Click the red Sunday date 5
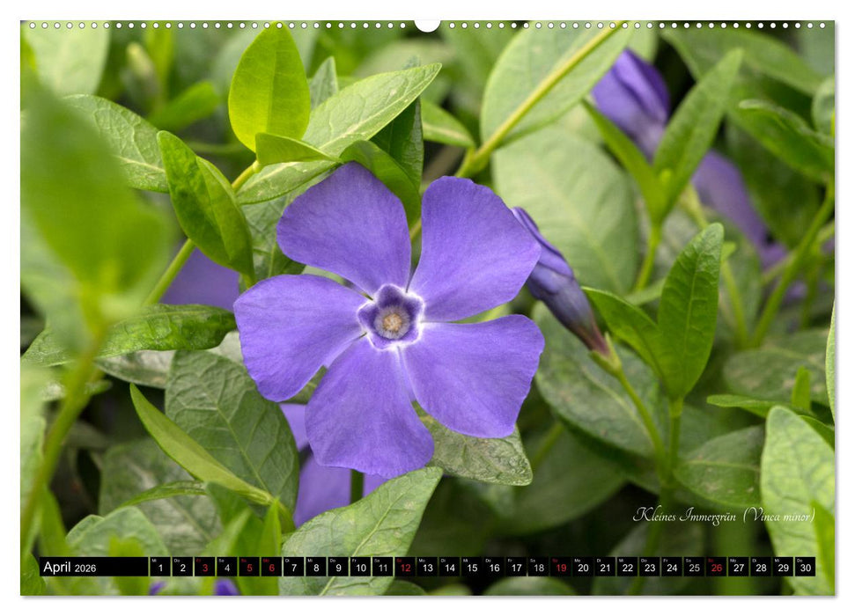Viewport: 855px width, 616px height. (x=249, y=569)
